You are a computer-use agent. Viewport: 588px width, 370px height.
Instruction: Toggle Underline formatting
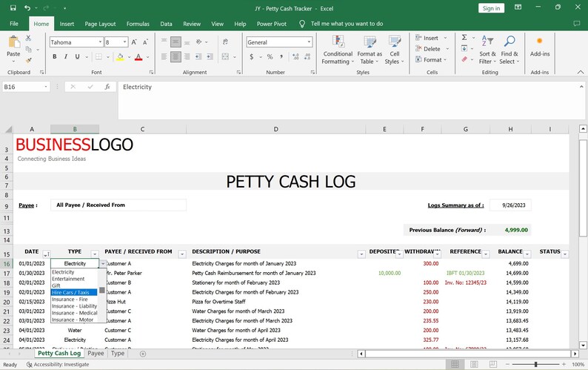coord(77,56)
